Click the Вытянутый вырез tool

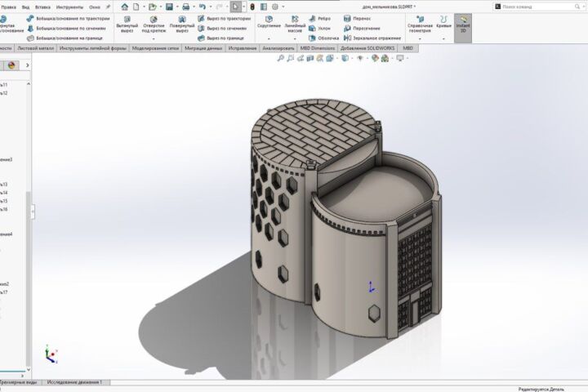pyautogui.click(x=127, y=24)
